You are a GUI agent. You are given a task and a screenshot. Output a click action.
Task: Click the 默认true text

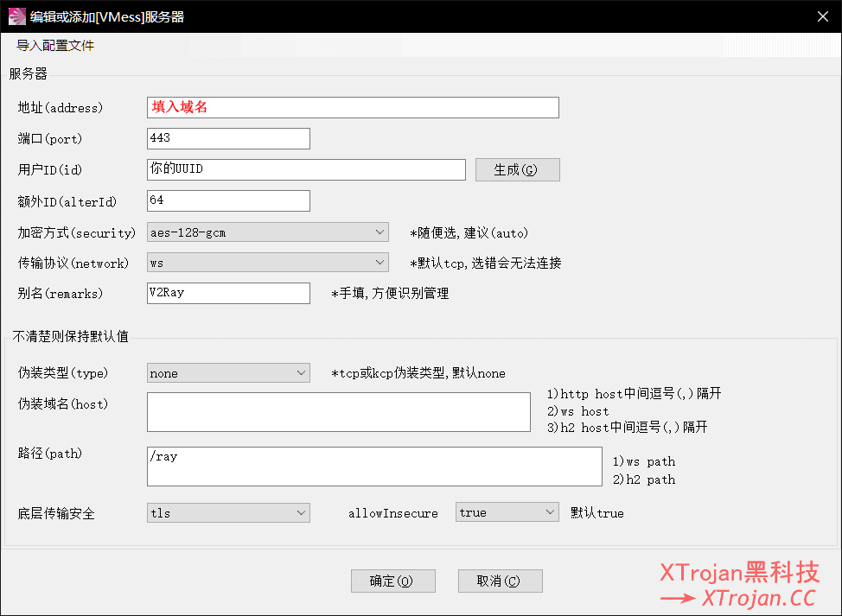click(x=597, y=513)
